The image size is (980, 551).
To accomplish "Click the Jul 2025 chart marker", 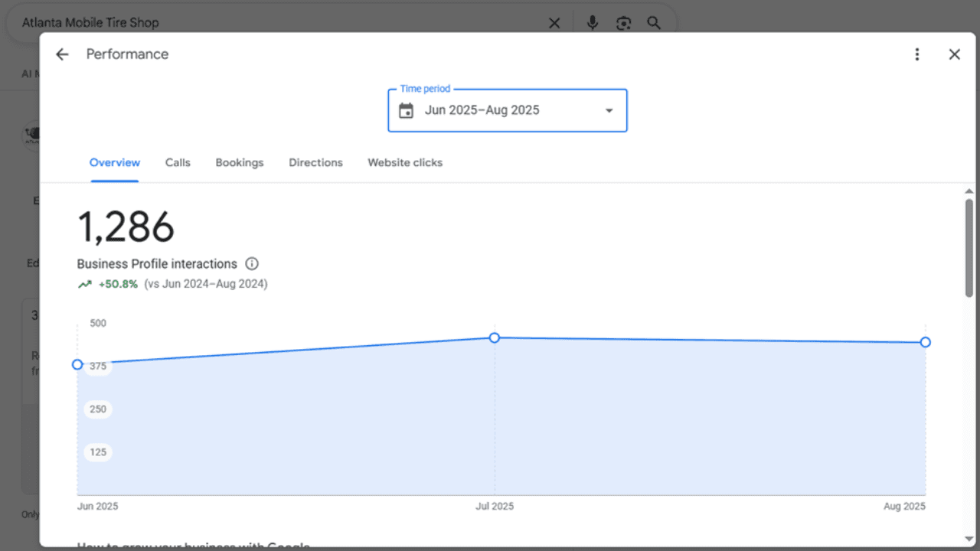I will click(x=495, y=337).
